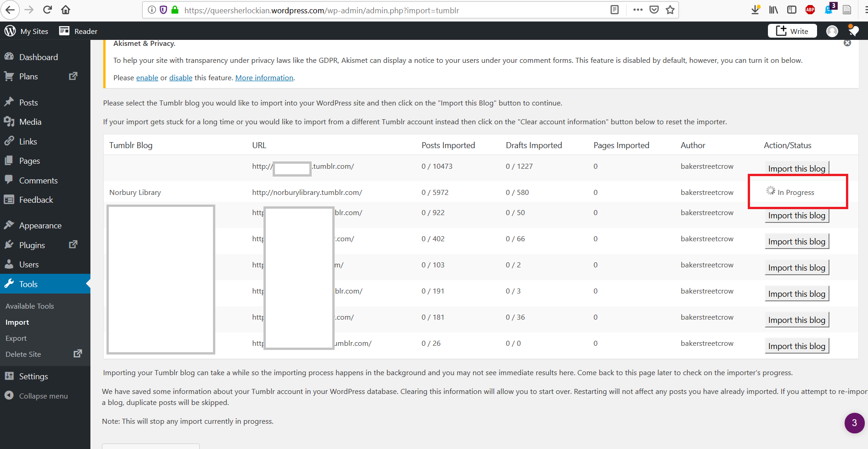
Task: Open tracking protection shield icon
Action: (x=163, y=10)
